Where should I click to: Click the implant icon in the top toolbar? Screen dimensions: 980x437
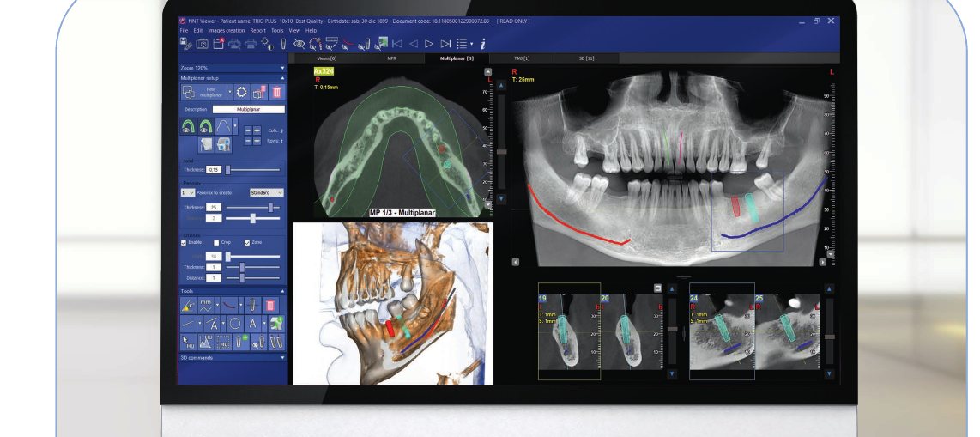284,44
